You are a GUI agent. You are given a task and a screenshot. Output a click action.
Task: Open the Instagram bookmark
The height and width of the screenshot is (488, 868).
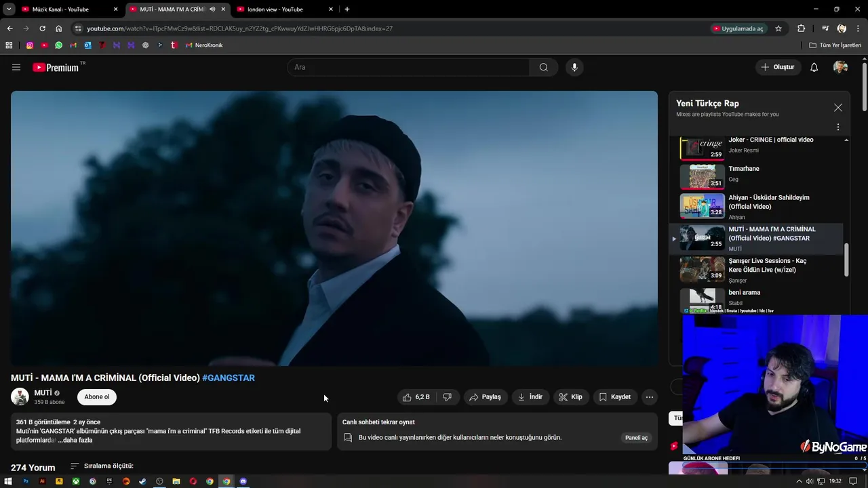click(30, 45)
